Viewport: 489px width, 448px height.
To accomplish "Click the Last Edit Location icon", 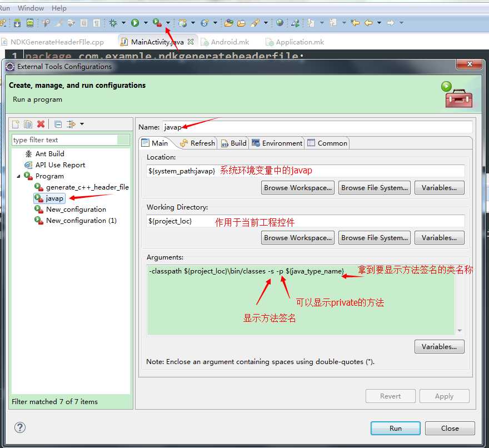I will (x=355, y=23).
